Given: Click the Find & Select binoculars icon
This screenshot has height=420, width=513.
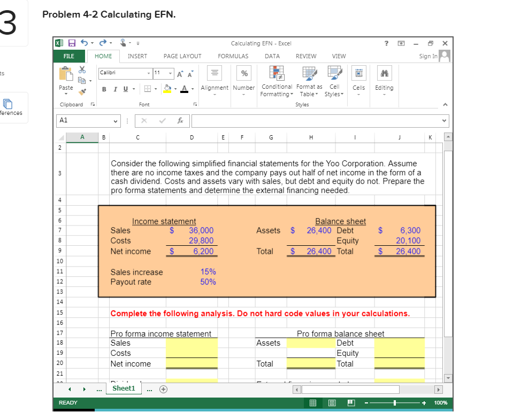Looking at the screenshot, I should coord(384,72).
